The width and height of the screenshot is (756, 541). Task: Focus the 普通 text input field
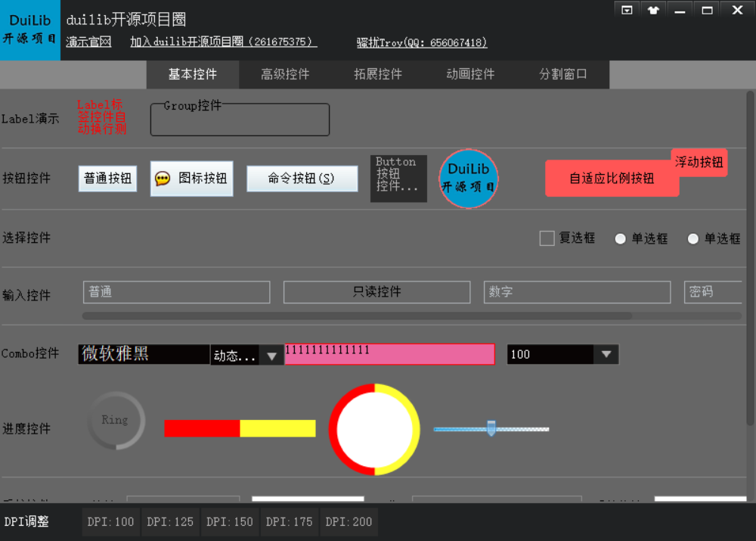click(176, 292)
